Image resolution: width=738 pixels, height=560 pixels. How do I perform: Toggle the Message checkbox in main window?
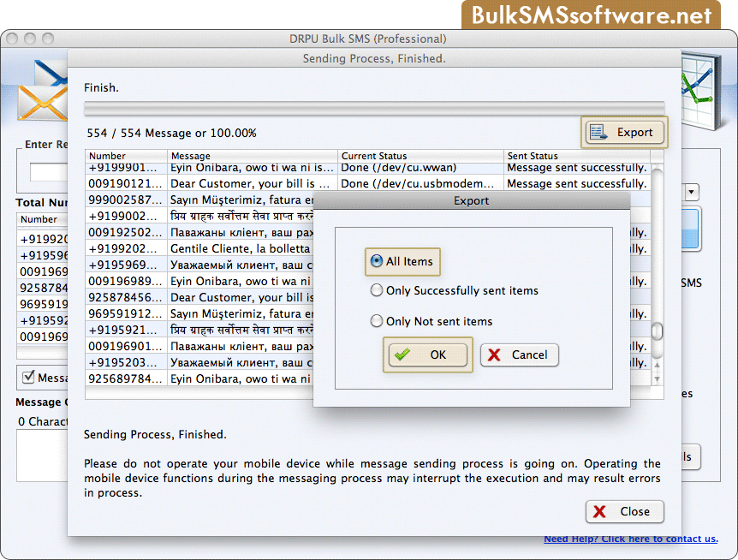click(28, 377)
